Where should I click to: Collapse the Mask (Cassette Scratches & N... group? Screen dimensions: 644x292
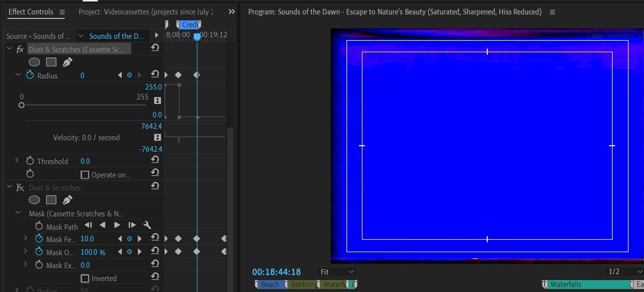(x=18, y=213)
